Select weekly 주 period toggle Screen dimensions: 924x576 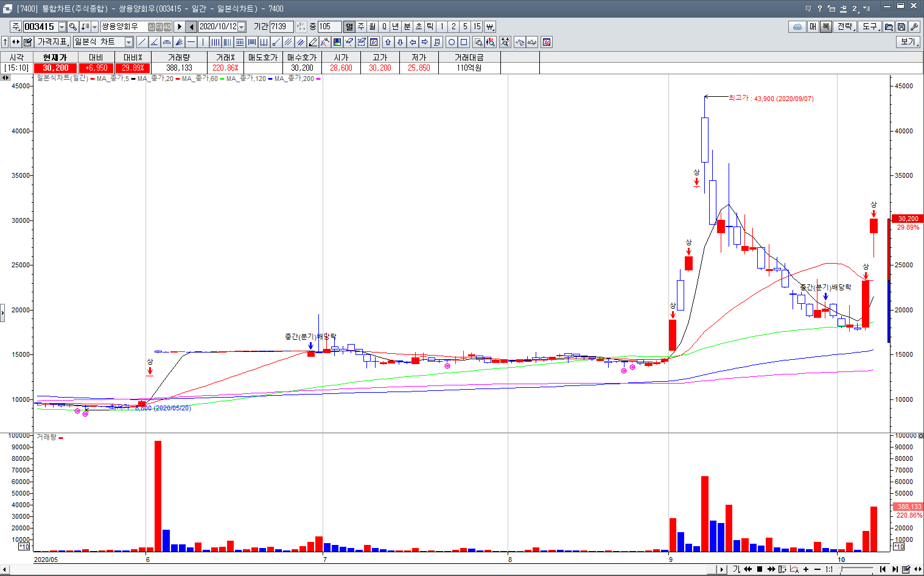point(361,27)
